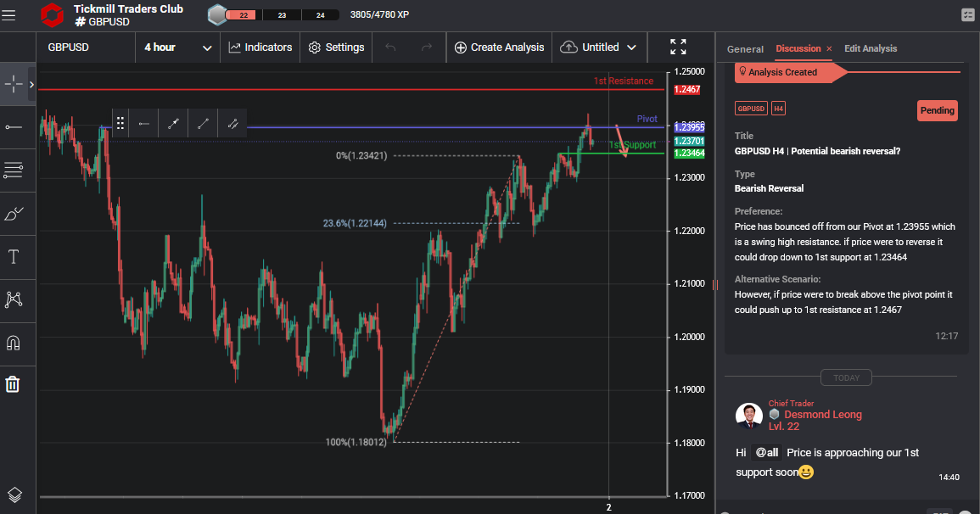Select the 1st Support line label
980x514 pixels.
(x=632, y=145)
